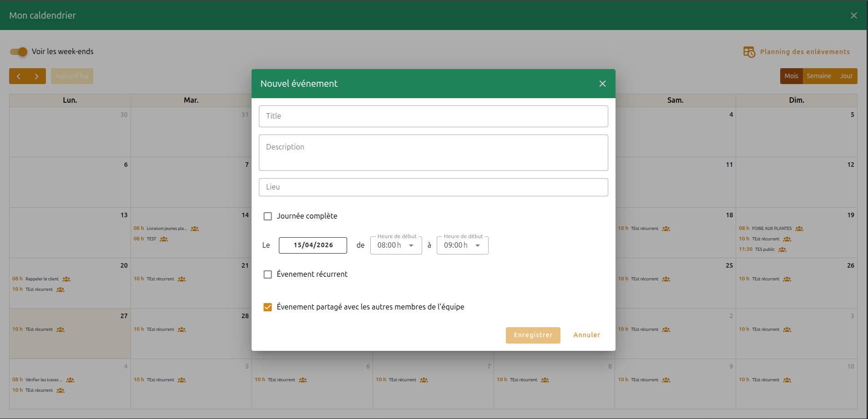Click the Aujourd'hui button

(x=72, y=76)
